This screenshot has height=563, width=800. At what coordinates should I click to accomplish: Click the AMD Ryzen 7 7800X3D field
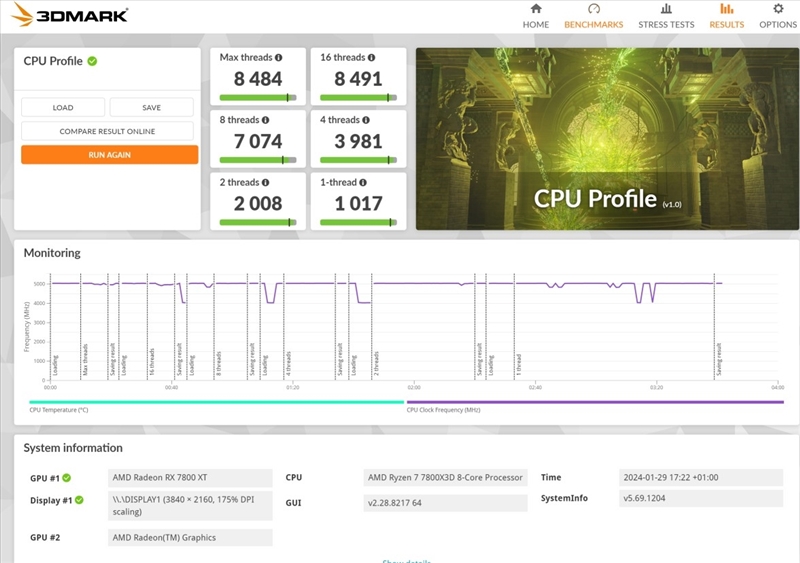click(445, 478)
